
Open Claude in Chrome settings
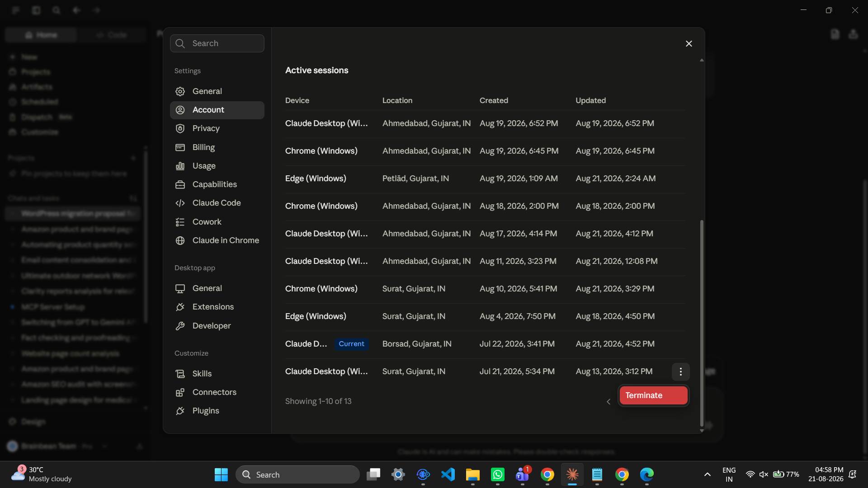point(217,240)
